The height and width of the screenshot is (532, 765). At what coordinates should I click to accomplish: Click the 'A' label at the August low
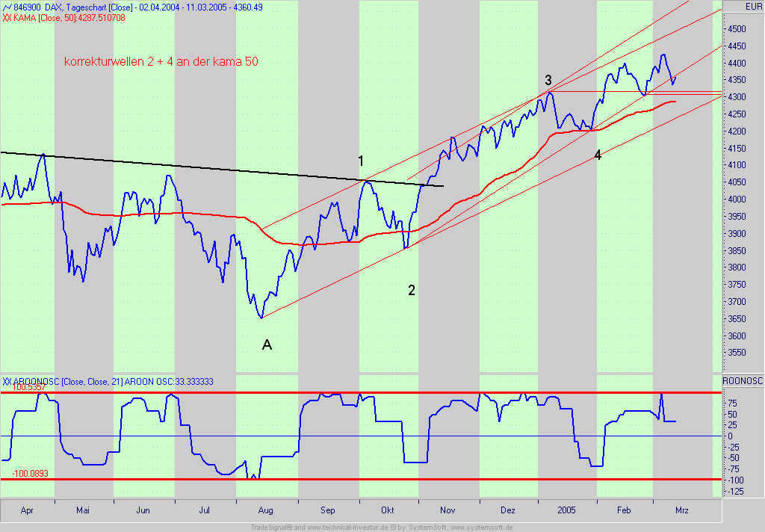coord(267,345)
